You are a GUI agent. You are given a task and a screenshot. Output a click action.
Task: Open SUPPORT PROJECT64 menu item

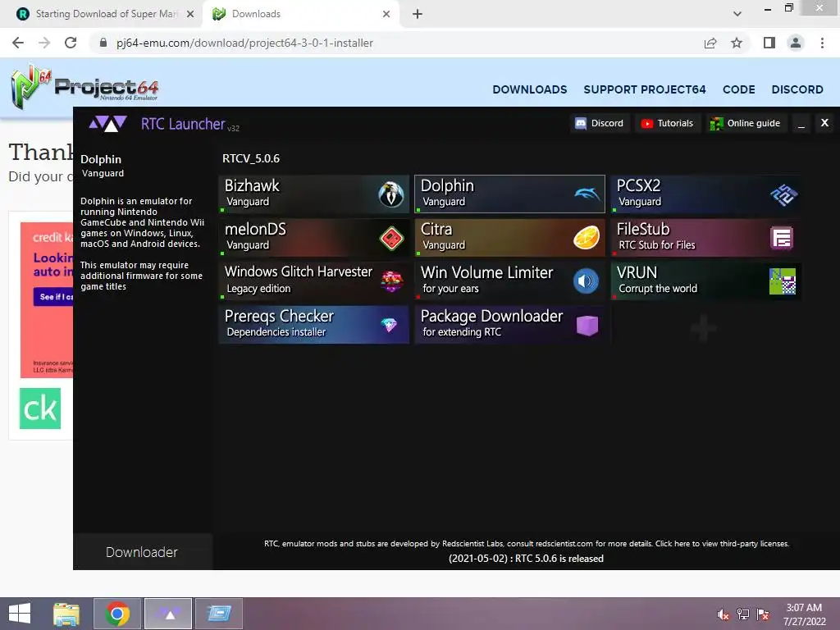tap(645, 89)
